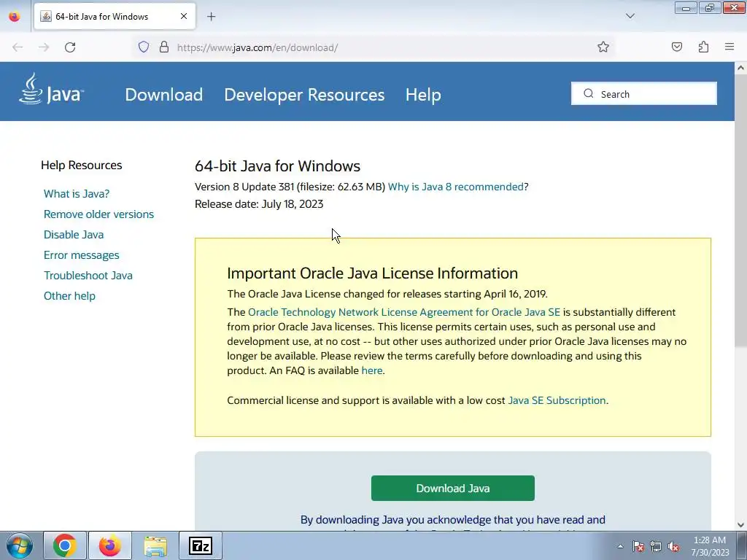Screen dimensions: 747x560
Task: Open the What is Java? link
Action: (77, 194)
